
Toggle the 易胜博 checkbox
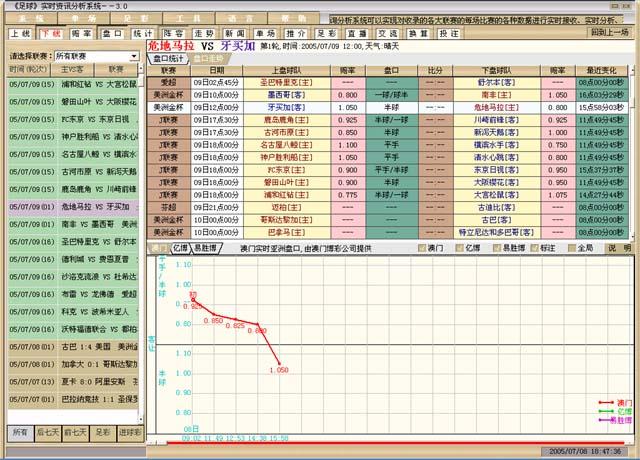pyautogui.click(x=497, y=248)
